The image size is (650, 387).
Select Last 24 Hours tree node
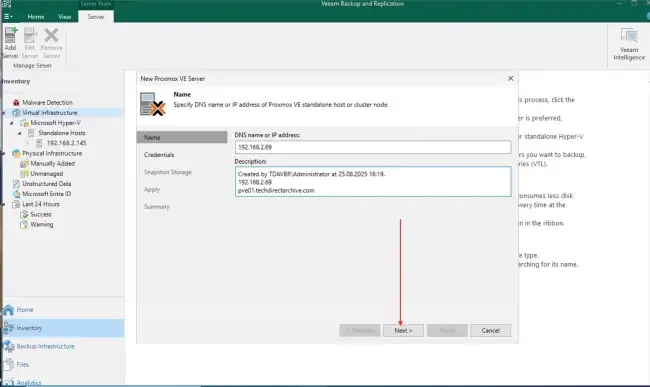41,204
